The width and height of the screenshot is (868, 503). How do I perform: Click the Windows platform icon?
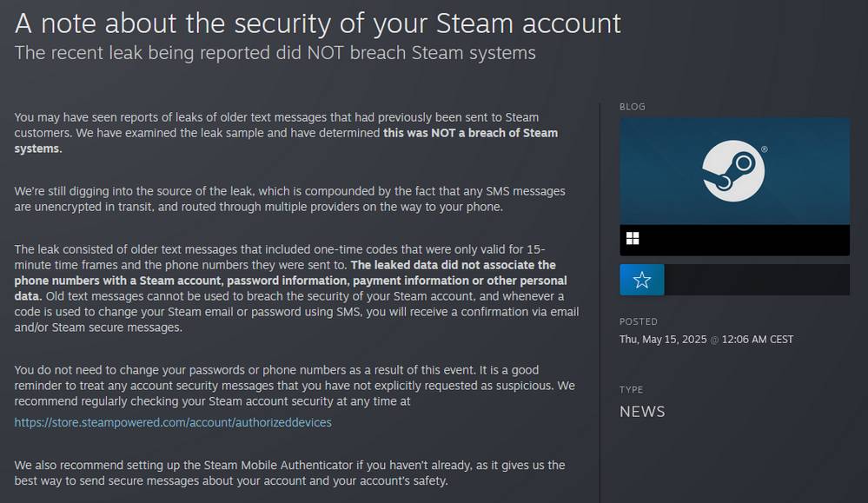633,239
